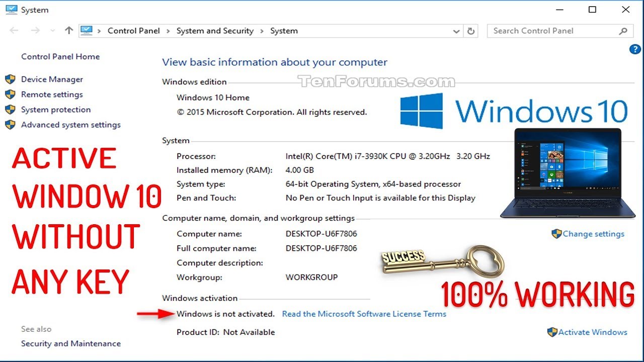Click the Back navigation arrow
644x362 pixels.
coord(15,31)
